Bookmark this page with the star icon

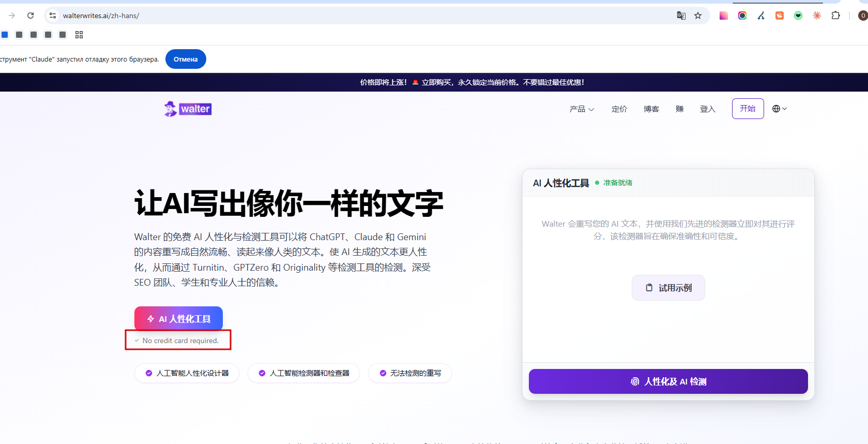coord(698,16)
